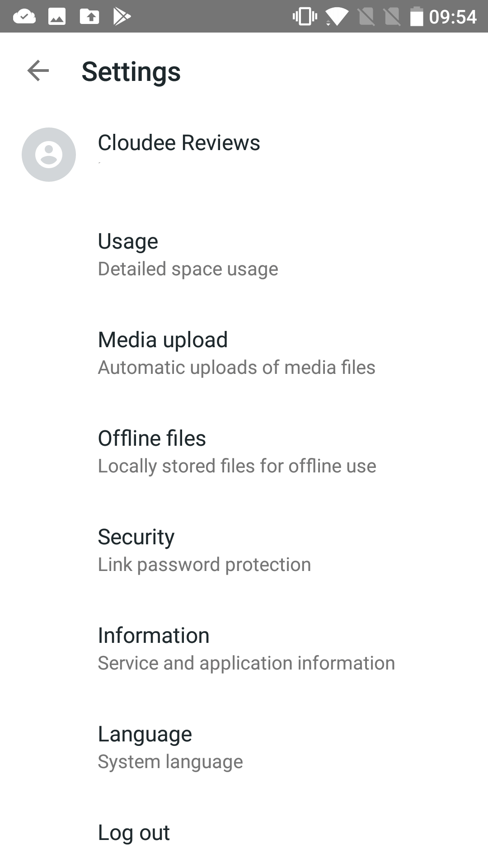The height and width of the screenshot is (868, 488).
Task: Log out of the account
Action: point(134,832)
